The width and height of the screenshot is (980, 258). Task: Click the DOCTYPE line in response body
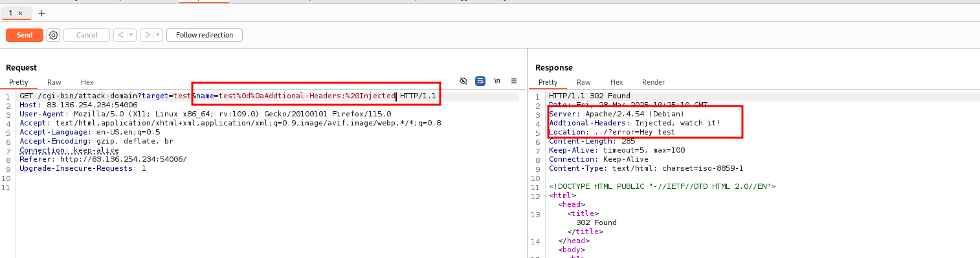tap(662, 186)
